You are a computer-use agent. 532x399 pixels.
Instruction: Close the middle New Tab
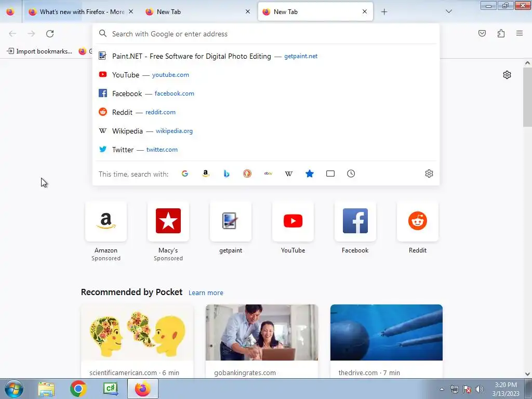coord(248,11)
